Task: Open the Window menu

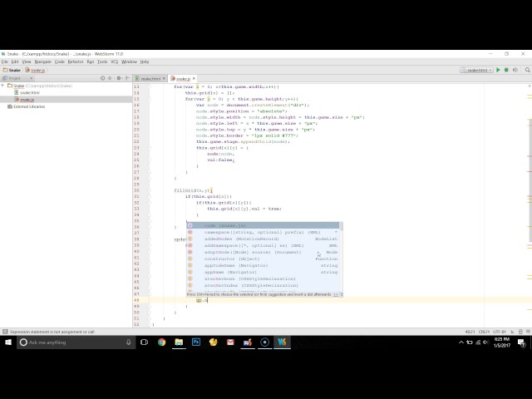Action: [x=129, y=62]
